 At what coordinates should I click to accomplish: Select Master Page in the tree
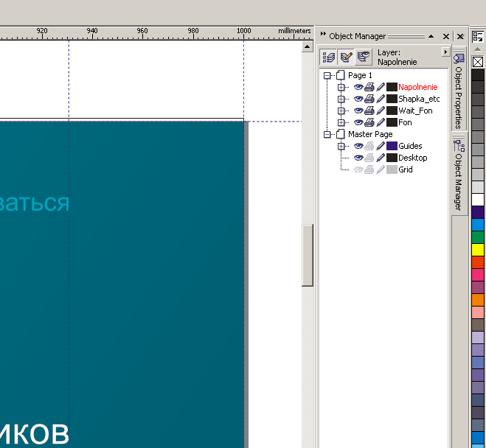(x=370, y=134)
